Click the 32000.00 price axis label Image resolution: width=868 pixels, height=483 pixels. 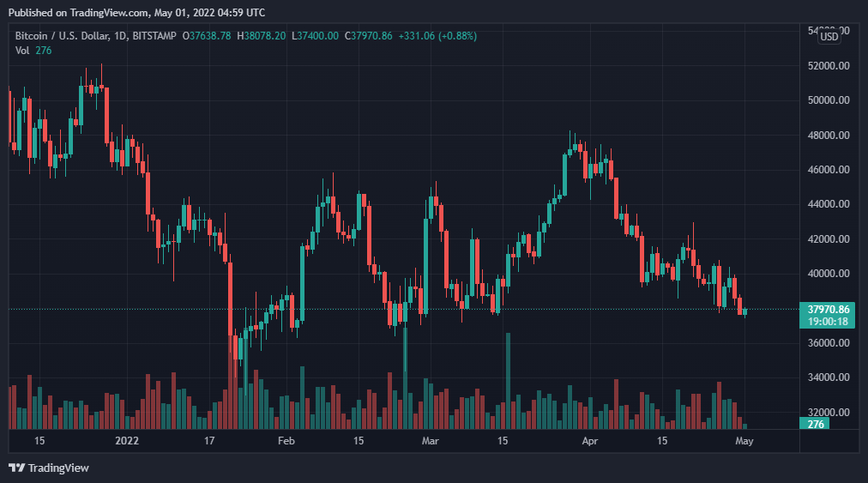pyautogui.click(x=829, y=412)
